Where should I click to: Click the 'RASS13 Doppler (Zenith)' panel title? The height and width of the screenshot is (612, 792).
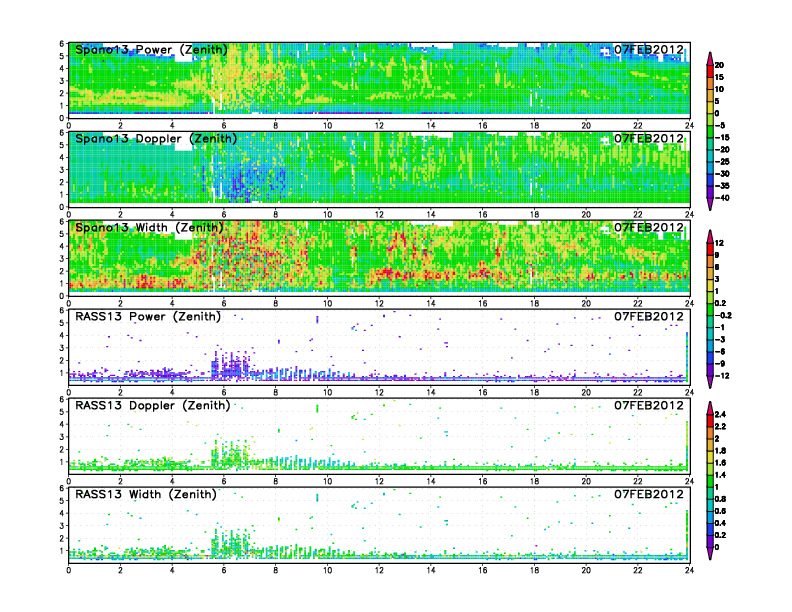pos(153,405)
